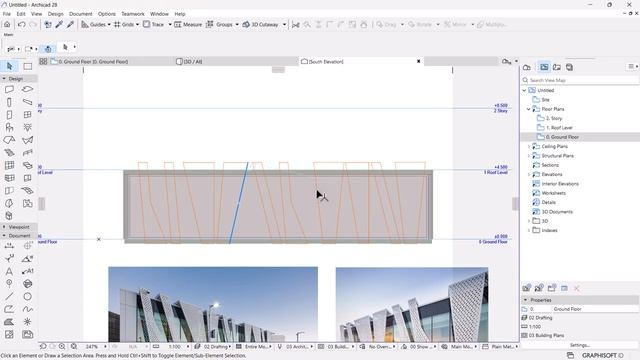Close the South Elevation tab
This screenshot has height=360, width=640.
(x=418, y=61)
